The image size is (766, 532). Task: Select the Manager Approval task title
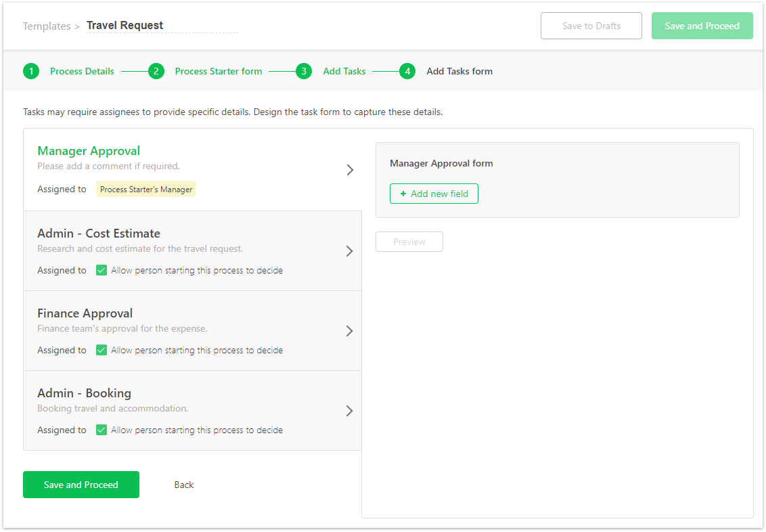tap(89, 151)
